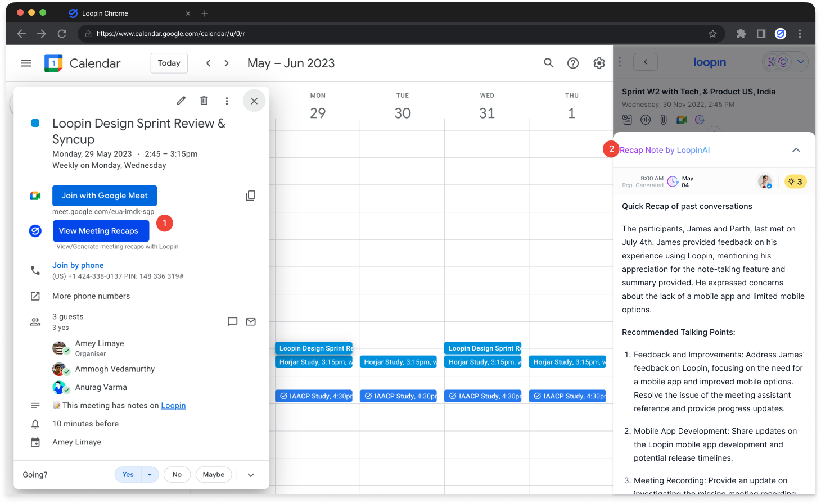Open Chrome extensions puzzle icon
Viewport: 821px width, 504px height.
click(741, 34)
